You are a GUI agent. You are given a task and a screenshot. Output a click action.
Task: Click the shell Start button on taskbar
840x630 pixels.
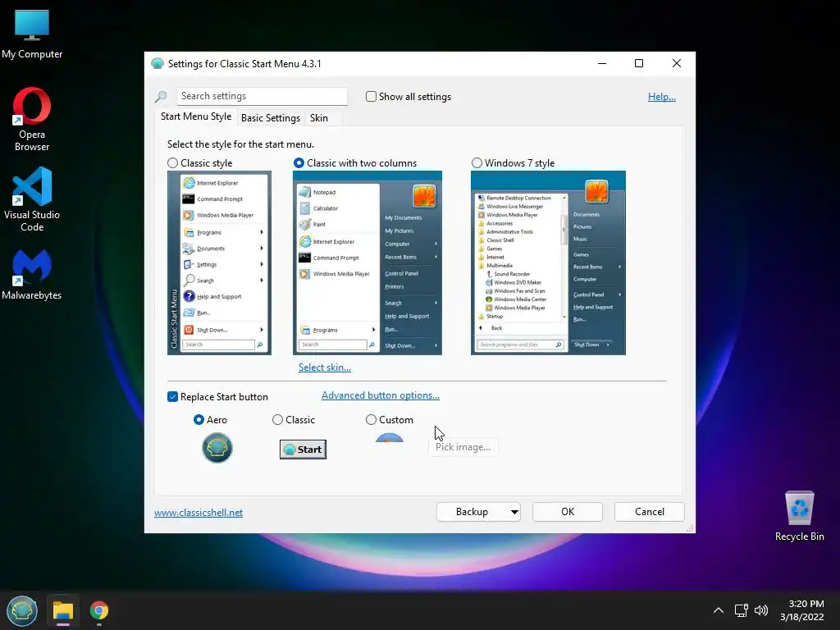22,610
